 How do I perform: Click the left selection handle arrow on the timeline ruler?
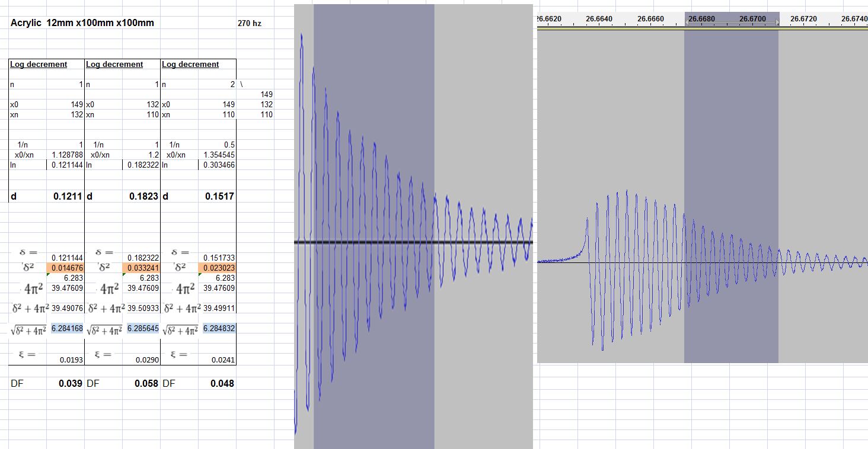pyautogui.click(x=687, y=21)
